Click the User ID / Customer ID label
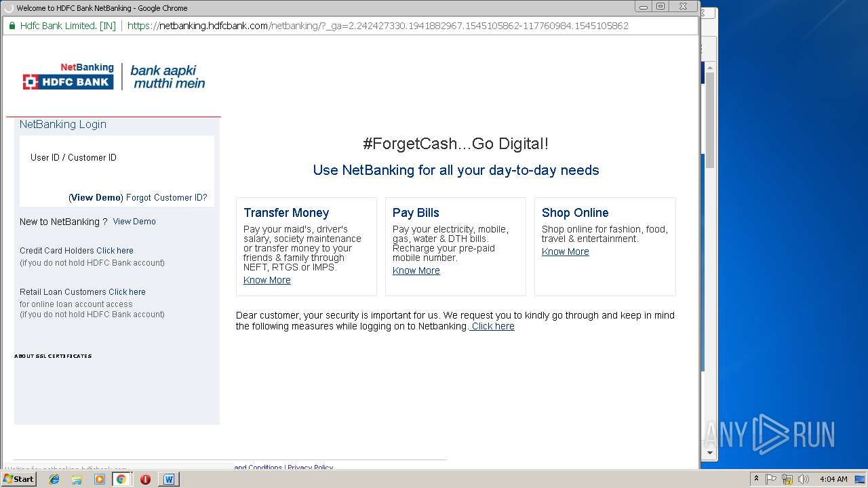 coord(73,157)
